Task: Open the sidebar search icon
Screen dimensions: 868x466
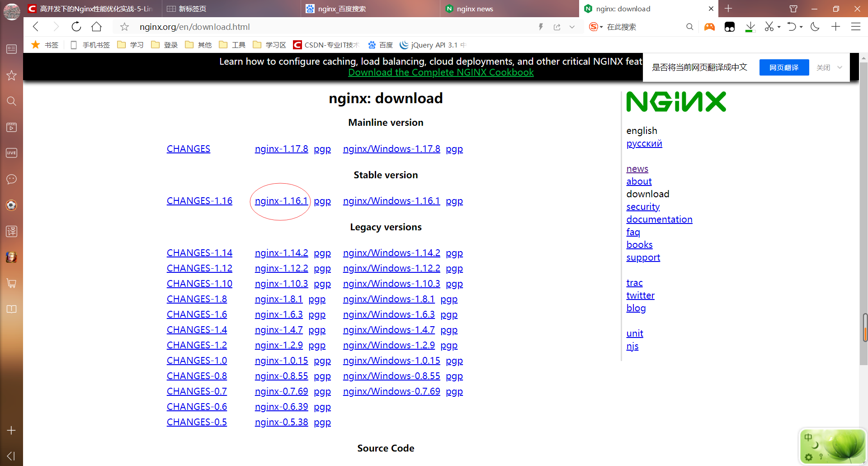Action: pos(11,101)
